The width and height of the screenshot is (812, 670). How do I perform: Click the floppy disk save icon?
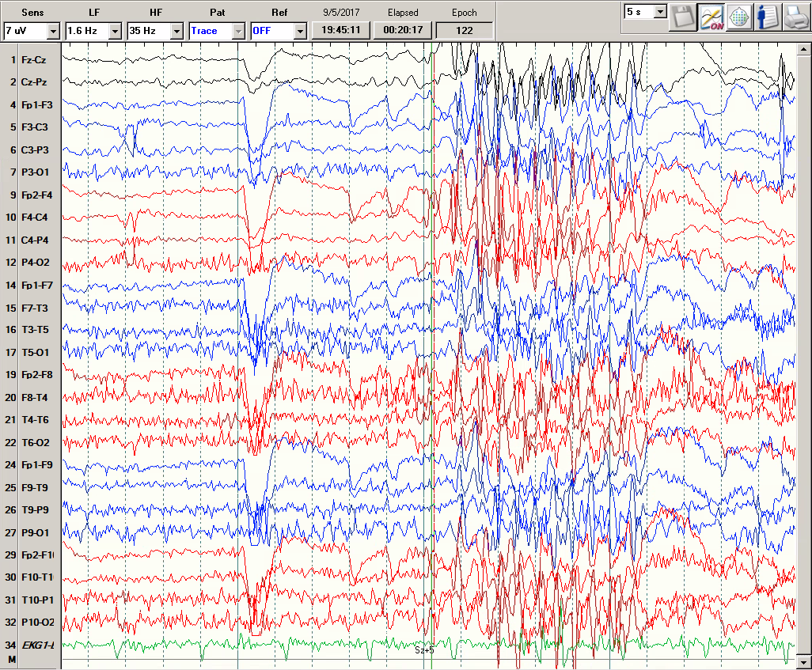tap(681, 18)
